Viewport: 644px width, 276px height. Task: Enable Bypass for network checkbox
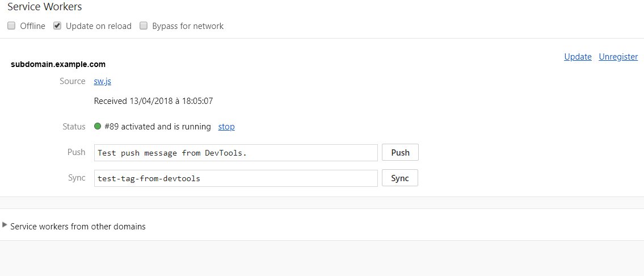click(x=144, y=26)
